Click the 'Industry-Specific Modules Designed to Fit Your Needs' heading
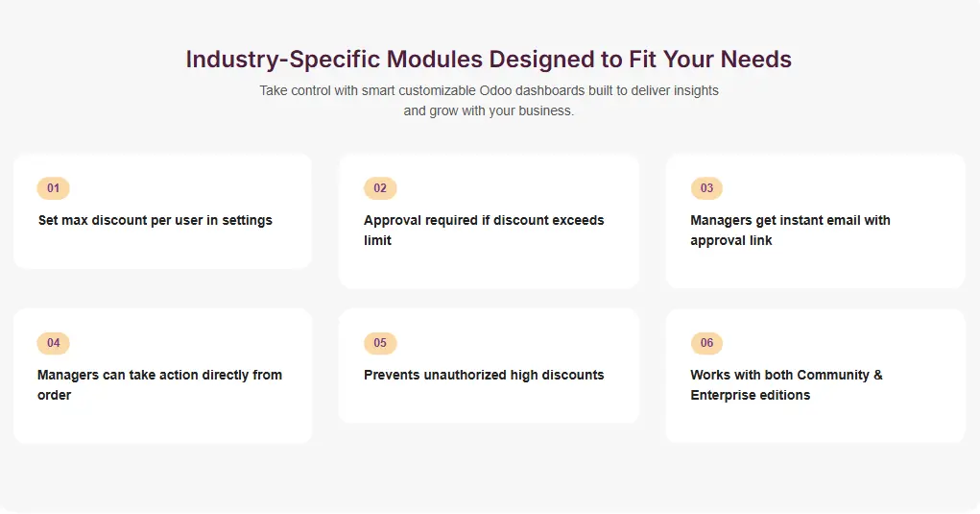This screenshot has width=980, height=514. pyautogui.click(x=489, y=60)
